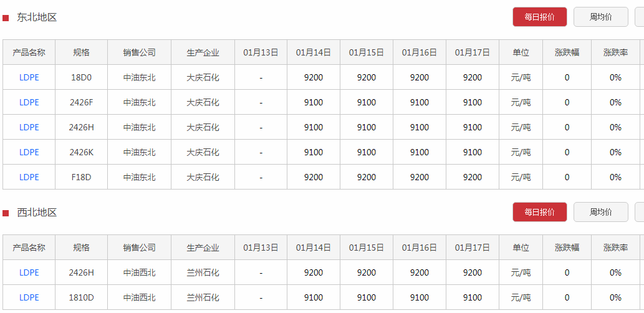Click 生产企业 column header in 西北地区 table
The height and width of the screenshot is (313, 644).
click(x=203, y=248)
